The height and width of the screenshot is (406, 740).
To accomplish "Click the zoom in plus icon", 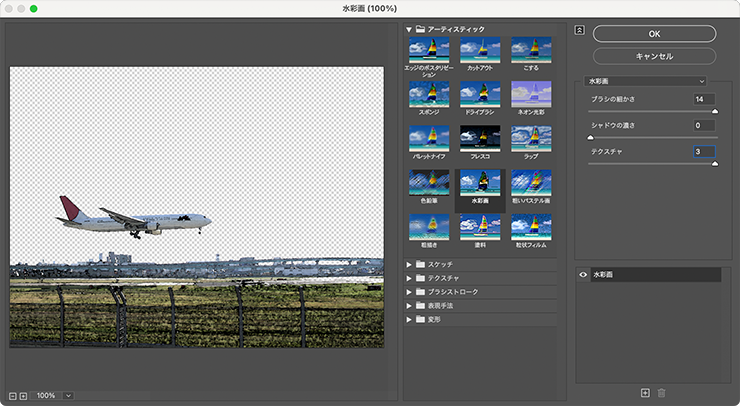I will pos(23,396).
